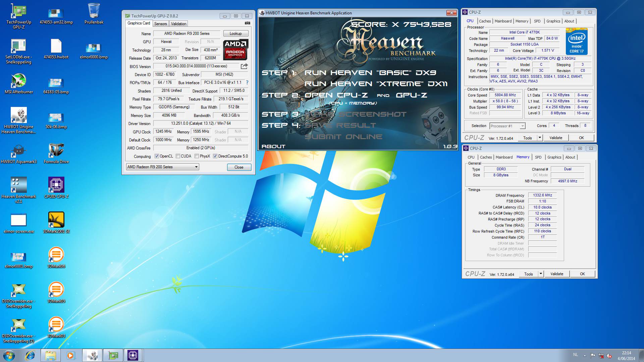The width and height of the screenshot is (644, 362).
Task: Click the NL language indicator
Action: [x=576, y=355]
